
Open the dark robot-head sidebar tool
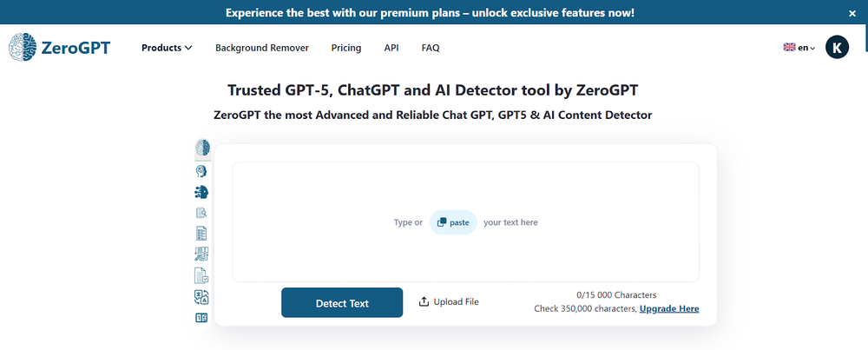pos(201,192)
